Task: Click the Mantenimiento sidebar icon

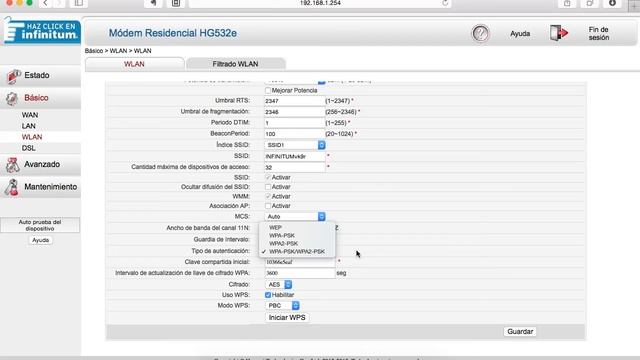Action: 12,187
